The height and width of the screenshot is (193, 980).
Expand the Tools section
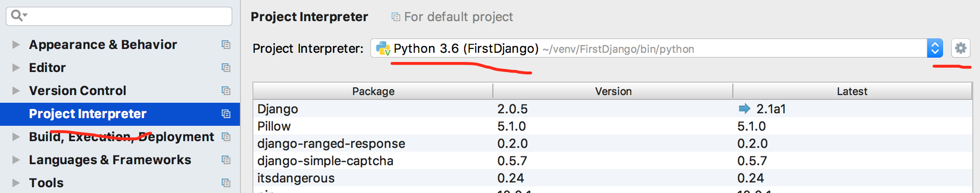point(16,183)
